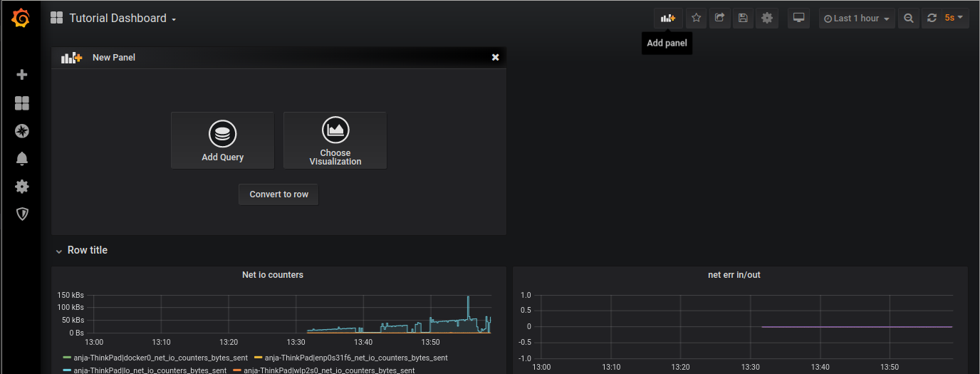Open the Server Admin shield icon

[22, 214]
